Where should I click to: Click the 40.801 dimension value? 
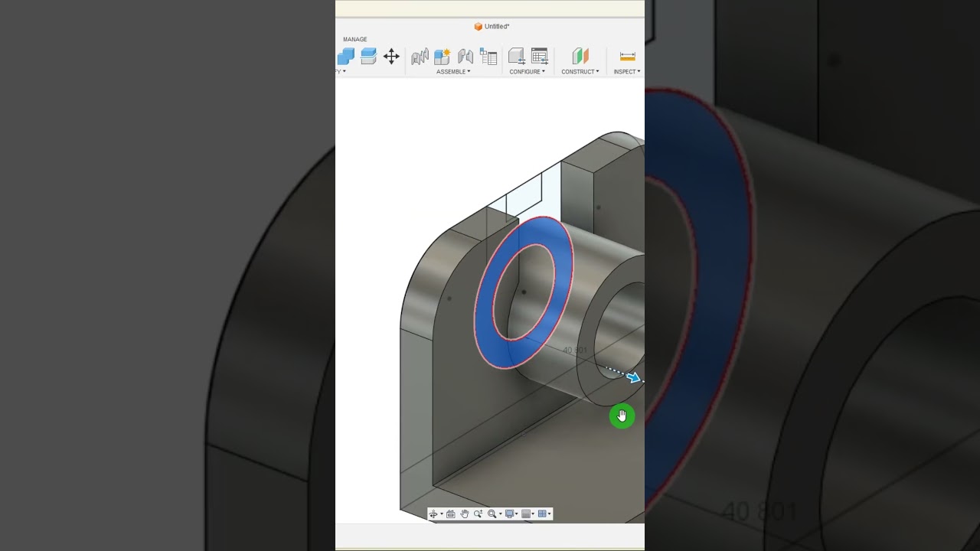pyautogui.click(x=575, y=350)
